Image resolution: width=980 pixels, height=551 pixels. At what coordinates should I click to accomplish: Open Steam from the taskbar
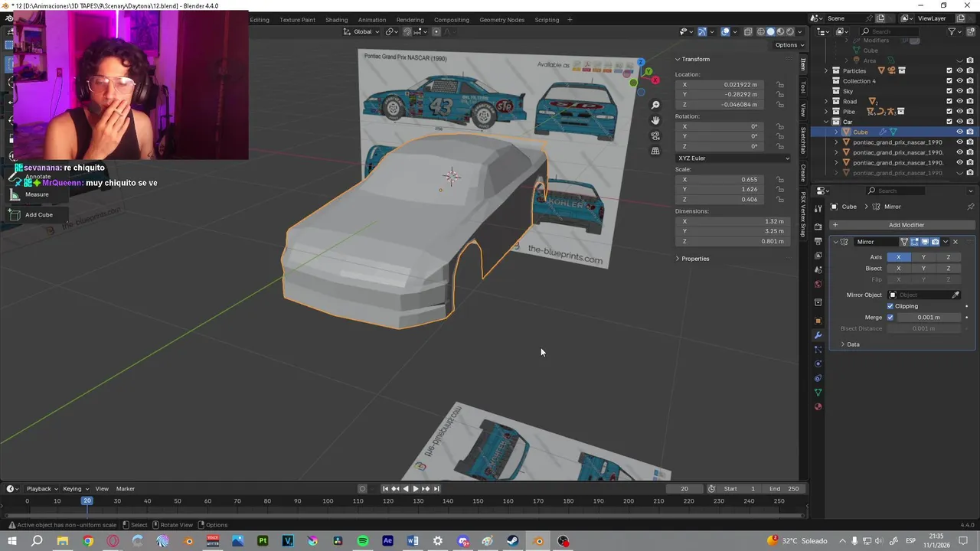point(513,541)
